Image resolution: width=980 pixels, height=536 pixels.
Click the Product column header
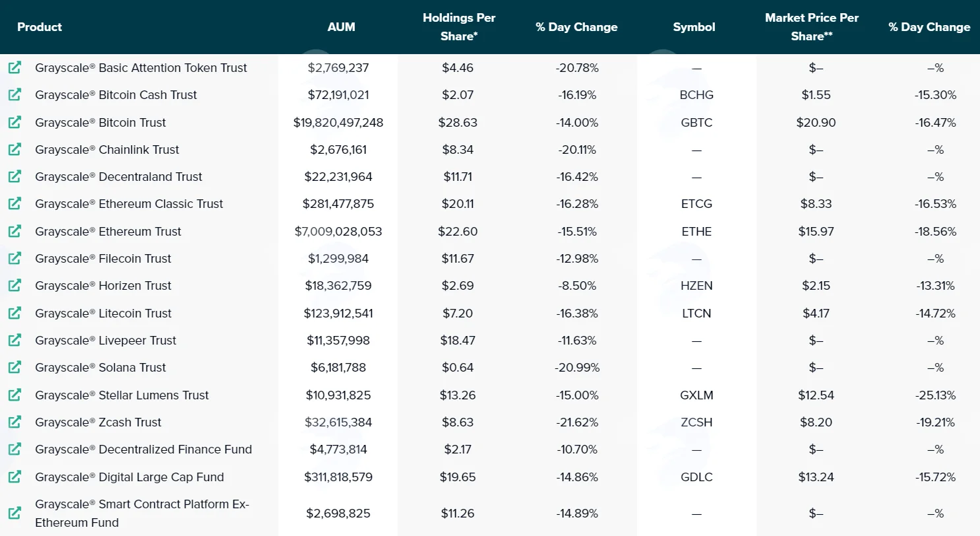click(x=40, y=27)
